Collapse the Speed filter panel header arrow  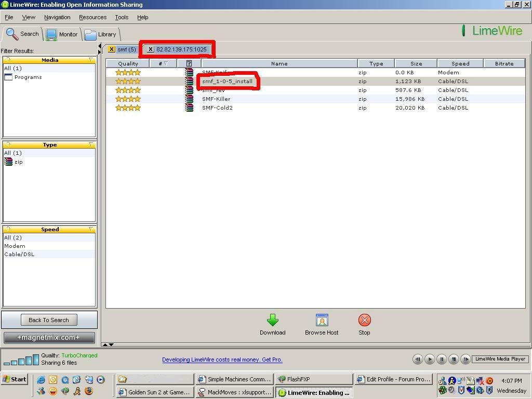pos(91,229)
